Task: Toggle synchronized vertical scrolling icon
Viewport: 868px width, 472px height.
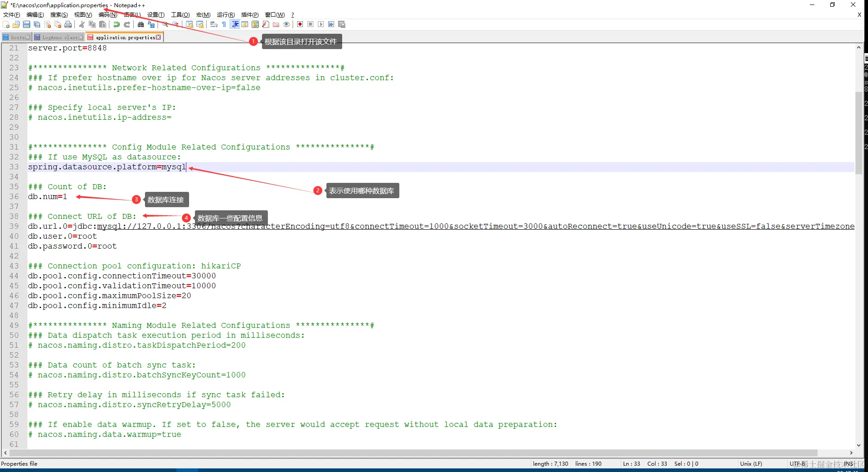Action: pyautogui.click(x=190, y=24)
